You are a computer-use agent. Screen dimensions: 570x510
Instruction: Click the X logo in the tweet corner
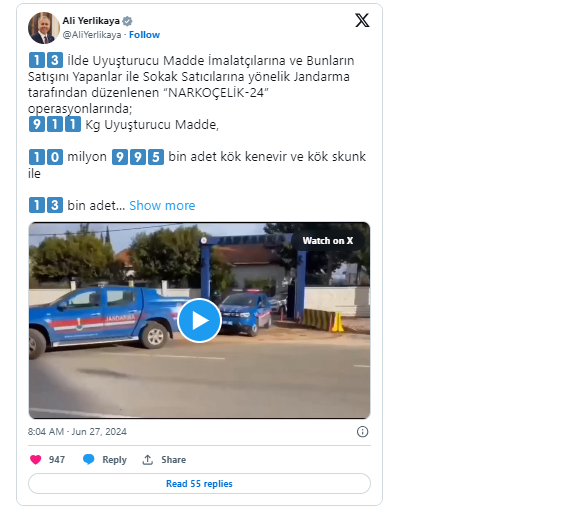[x=362, y=20]
